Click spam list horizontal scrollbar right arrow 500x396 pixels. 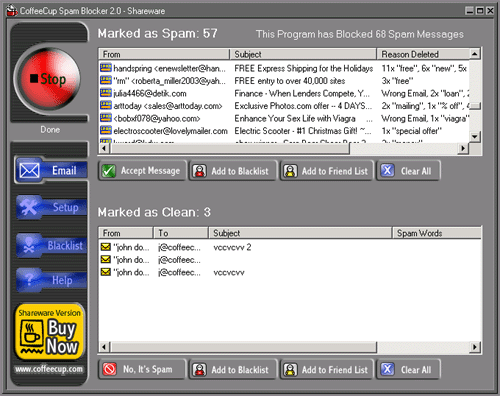pyautogui.click(x=463, y=148)
